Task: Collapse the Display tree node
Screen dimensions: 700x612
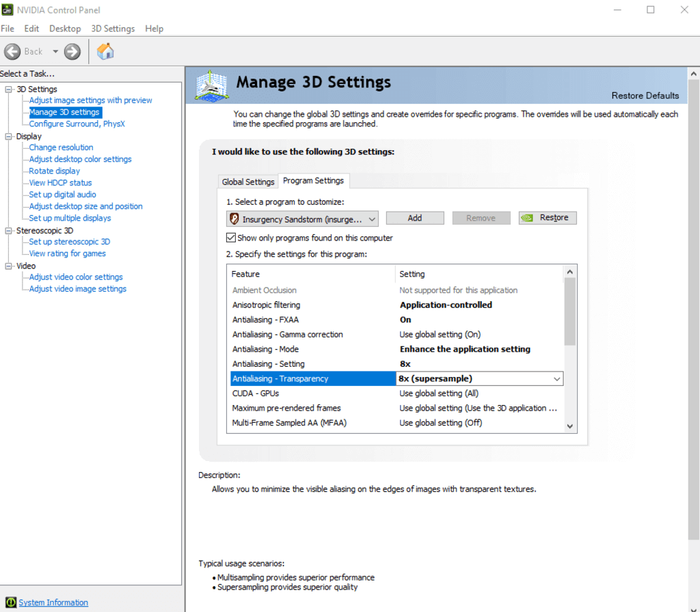Action: (8, 137)
